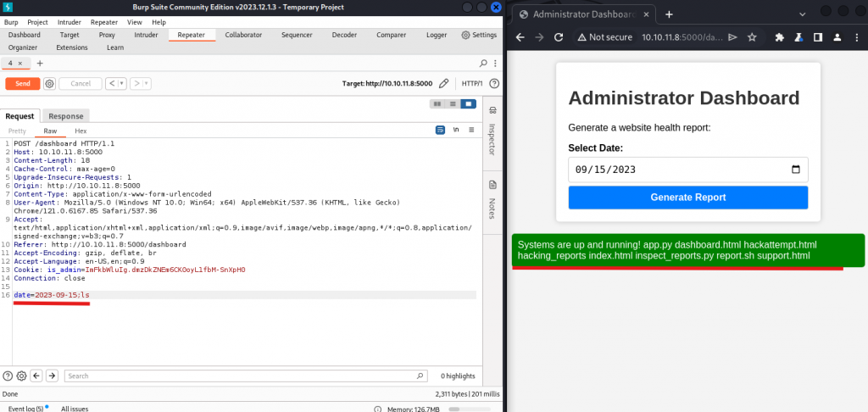The height and width of the screenshot is (412, 868).
Task: Switch to the Comparer tab
Action: pyautogui.click(x=391, y=35)
